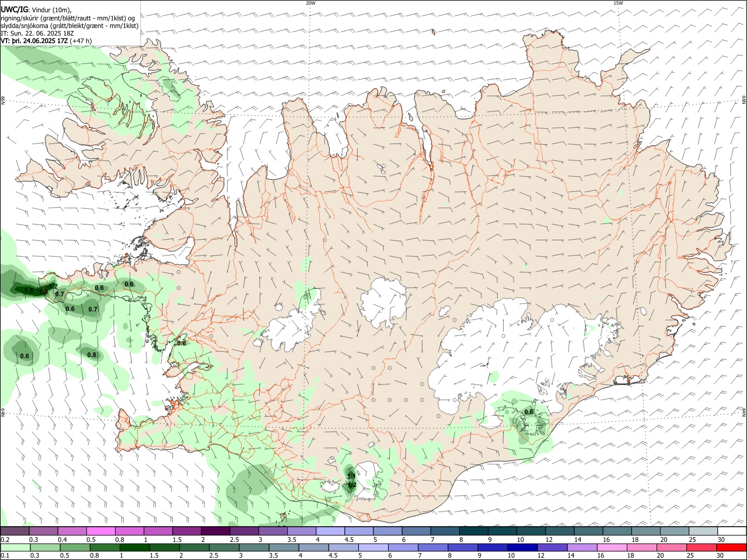The image size is (747, 560).
Task: Pick navy blue swatch between 10 and 12, bottom row
Action: click(522, 547)
